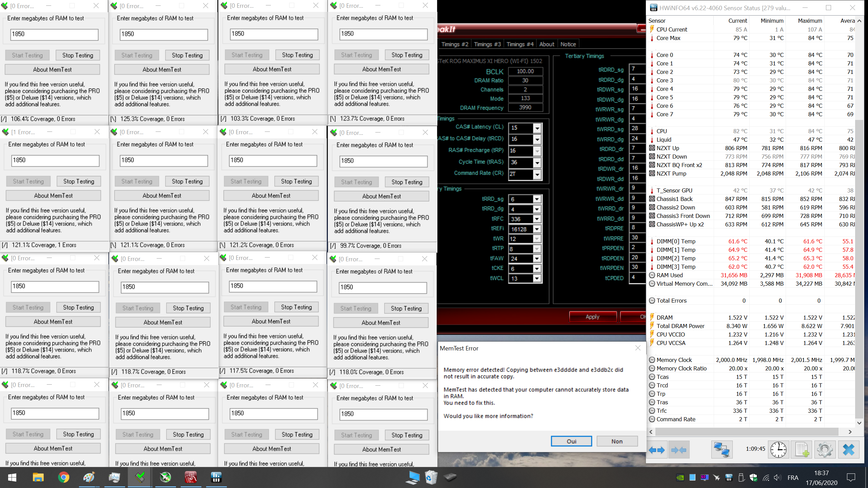The image size is (868, 488).
Task: Open HWiNFO settings gear icon
Action: coord(825,450)
